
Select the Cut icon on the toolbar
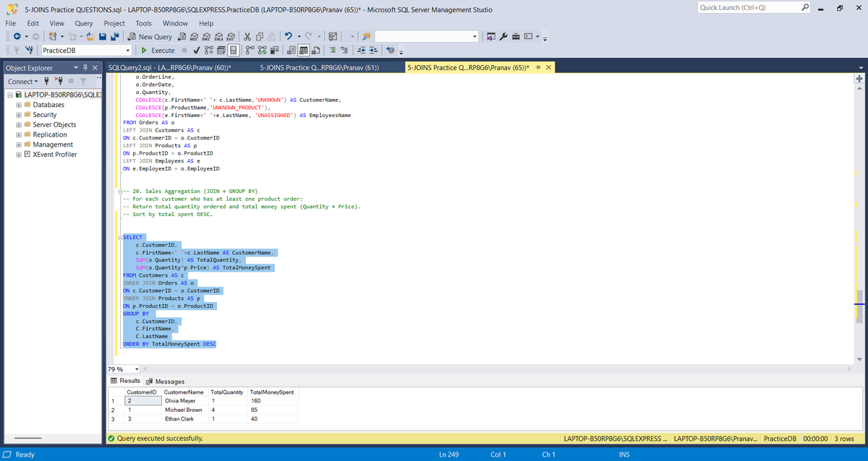pos(247,36)
